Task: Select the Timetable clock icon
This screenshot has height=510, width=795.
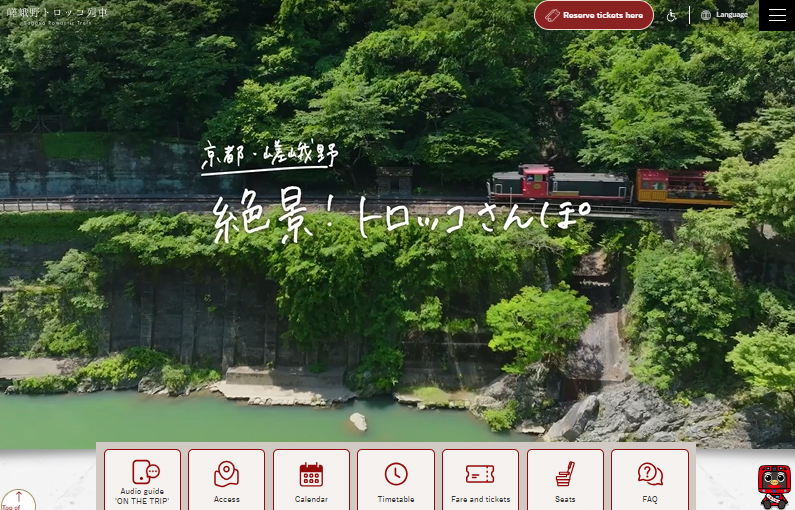Action: pos(396,474)
